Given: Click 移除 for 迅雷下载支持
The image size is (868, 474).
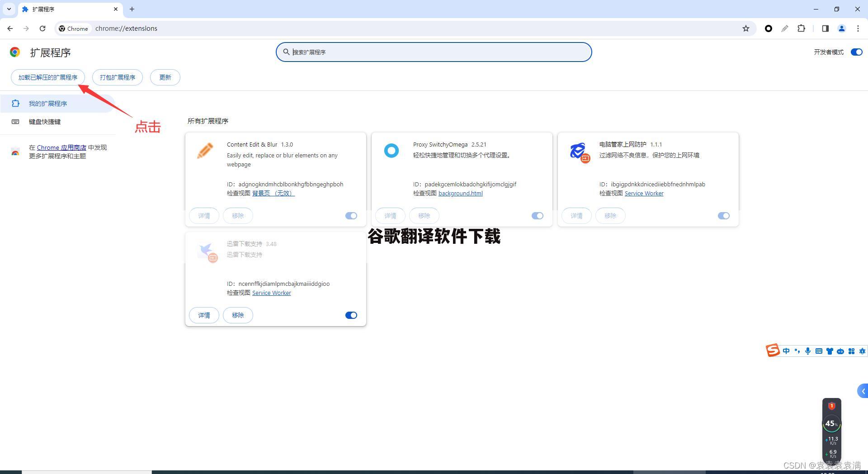Looking at the screenshot, I should (238, 315).
